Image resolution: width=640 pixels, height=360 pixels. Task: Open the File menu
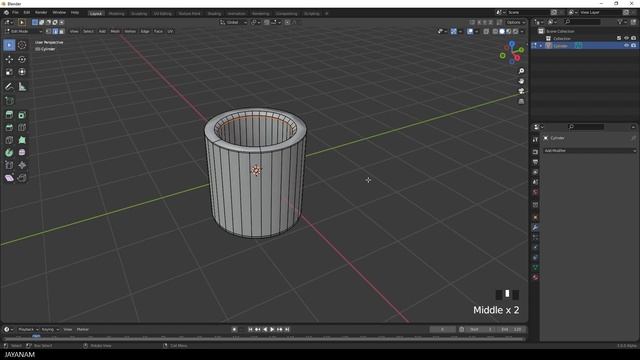(15, 13)
